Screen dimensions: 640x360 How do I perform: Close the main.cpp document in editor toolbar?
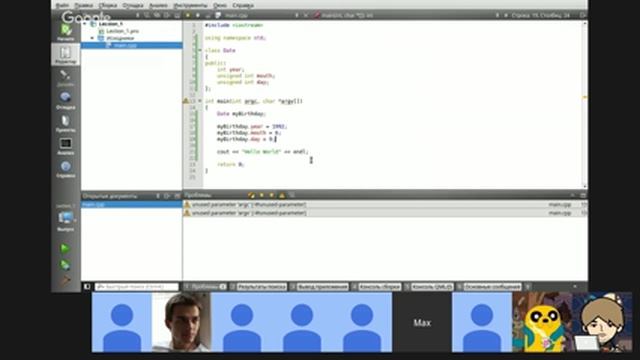[x=306, y=15]
